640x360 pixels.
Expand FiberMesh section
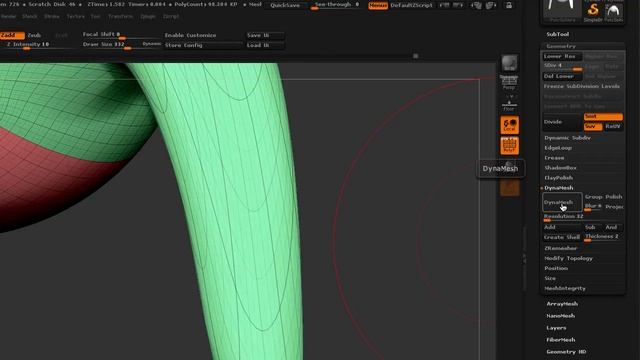point(560,340)
